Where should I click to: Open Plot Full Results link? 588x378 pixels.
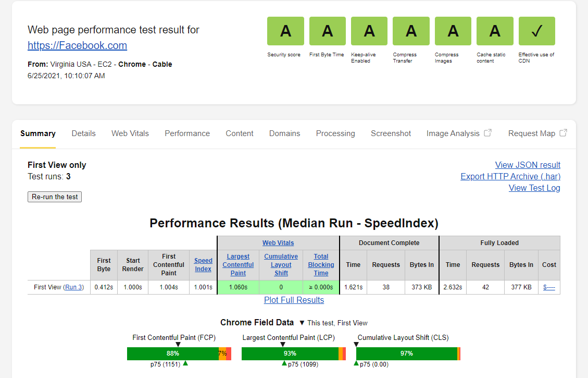[x=294, y=300]
